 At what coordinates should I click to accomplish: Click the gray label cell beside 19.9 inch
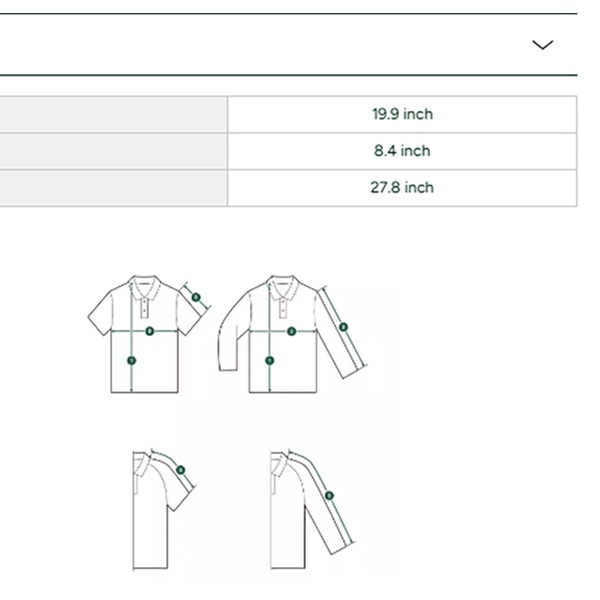click(113, 114)
